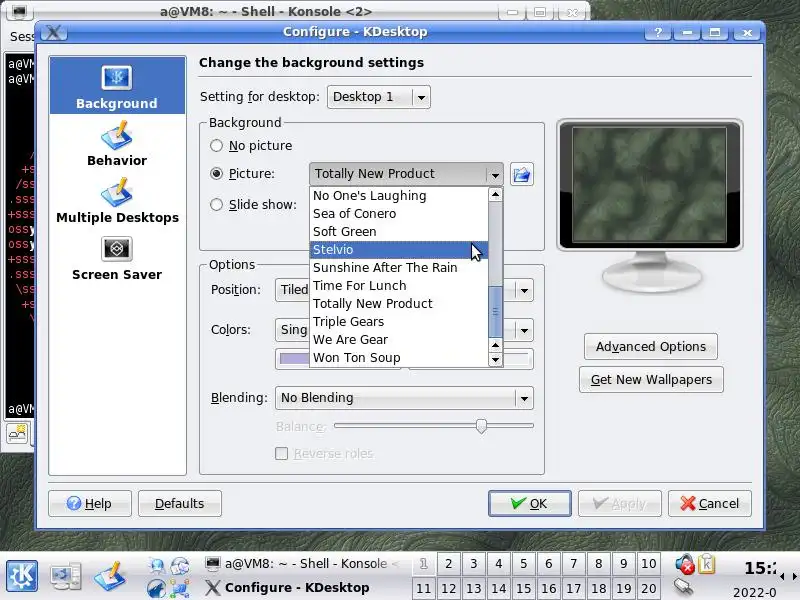This screenshot has height=600, width=800.
Task: Click the new session icon in the Konsole window
Action: click(x=17, y=434)
